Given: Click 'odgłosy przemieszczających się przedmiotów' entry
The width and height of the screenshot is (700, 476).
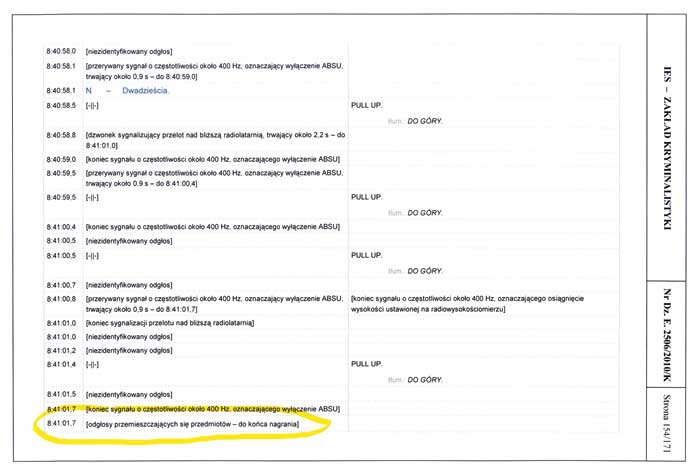Looking at the screenshot, I should pyautogui.click(x=192, y=427).
